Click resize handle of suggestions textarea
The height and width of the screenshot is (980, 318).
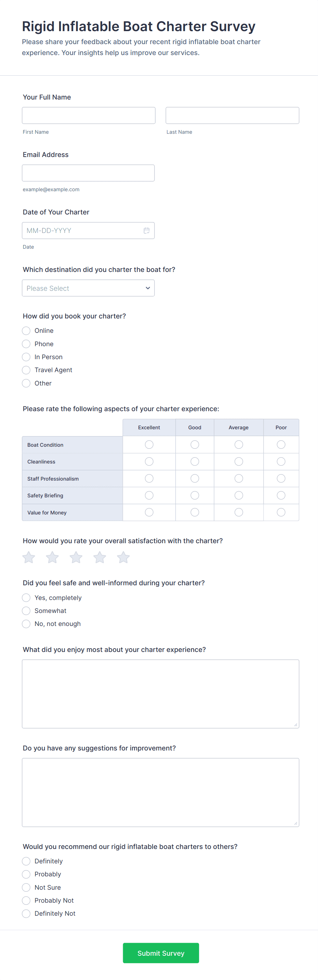(295, 823)
